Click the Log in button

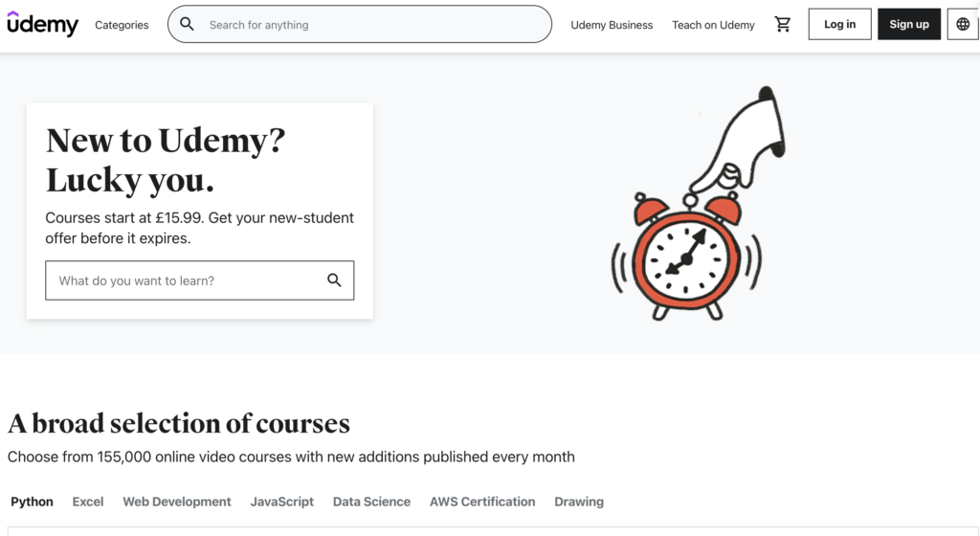839,24
